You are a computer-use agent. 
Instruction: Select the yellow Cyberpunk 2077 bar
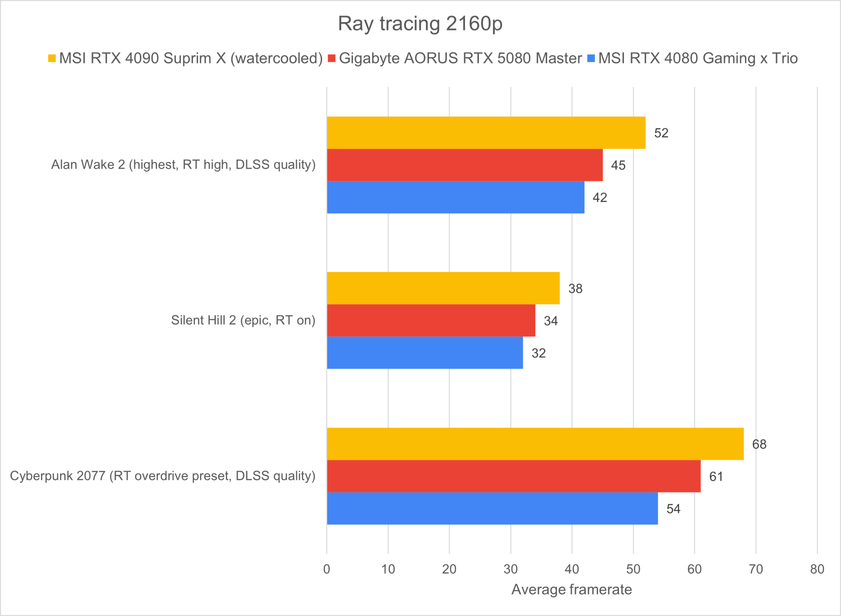pyautogui.click(x=535, y=444)
